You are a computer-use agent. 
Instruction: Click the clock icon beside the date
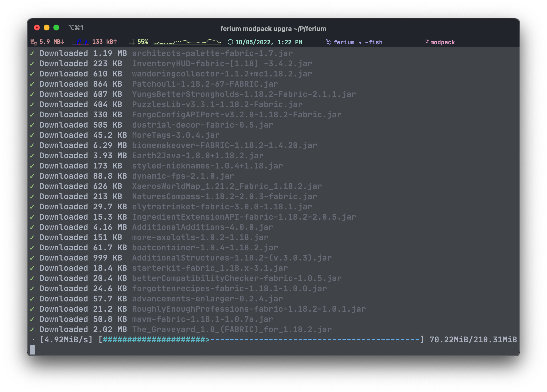coord(230,42)
